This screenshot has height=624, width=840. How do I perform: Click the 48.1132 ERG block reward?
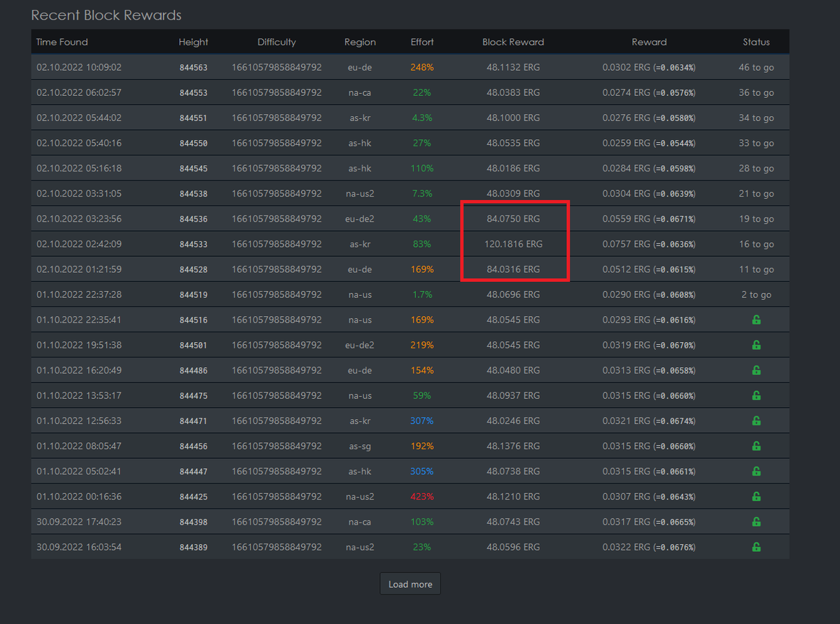pyautogui.click(x=513, y=68)
